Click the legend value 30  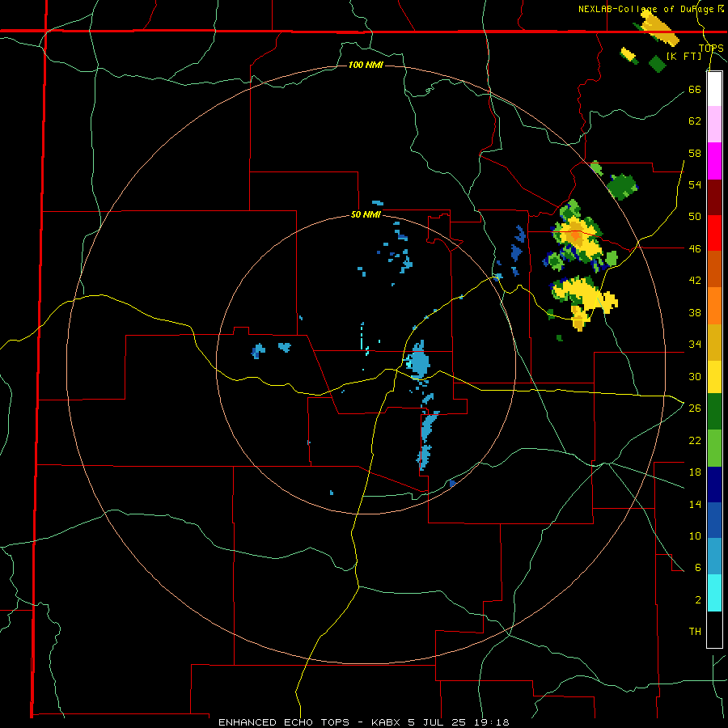point(695,376)
